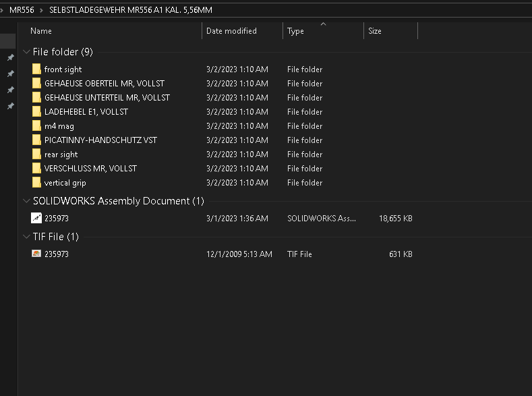Click 235973 name in TIF File group
The height and width of the screenshot is (396, 532).
(57, 254)
